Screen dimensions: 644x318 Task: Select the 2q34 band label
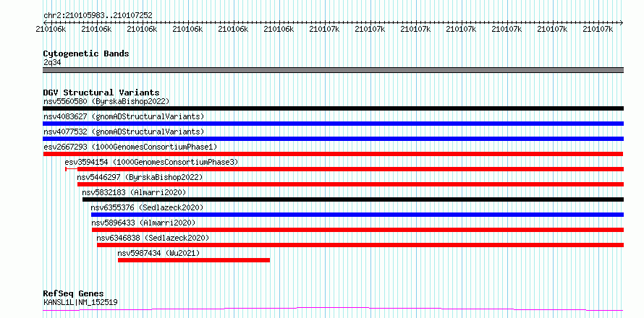point(52,62)
